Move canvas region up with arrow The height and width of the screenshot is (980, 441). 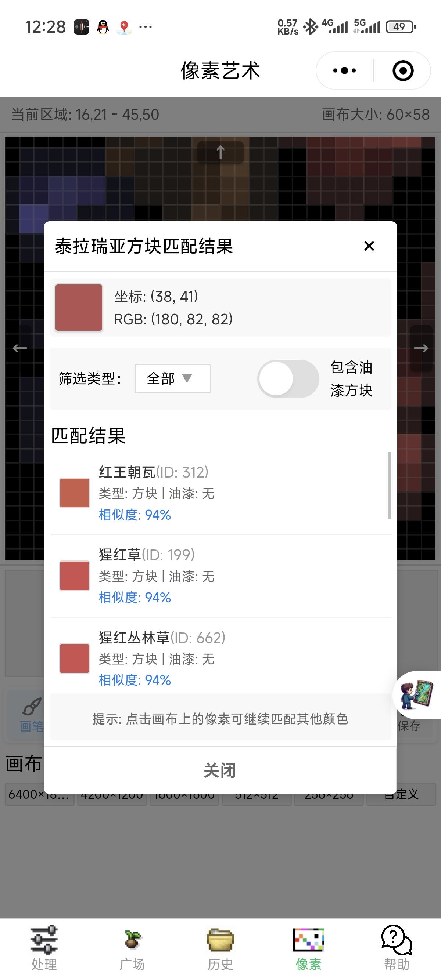click(220, 153)
